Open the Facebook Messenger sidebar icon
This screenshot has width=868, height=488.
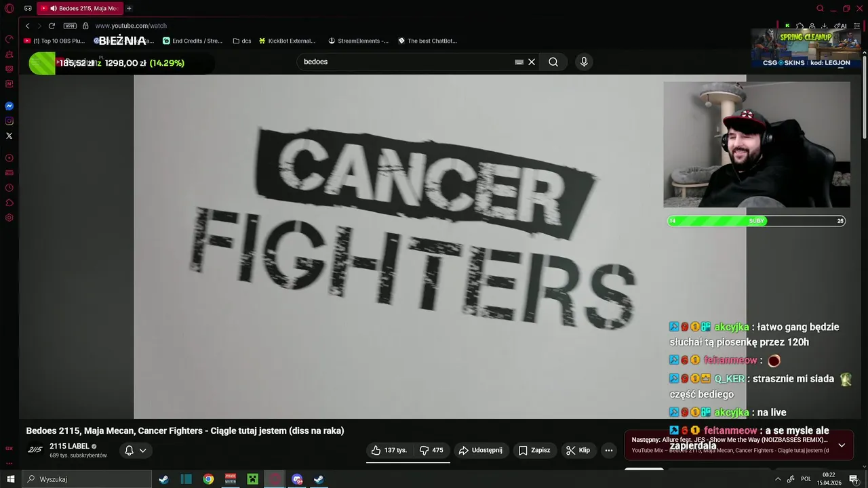tap(9, 106)
